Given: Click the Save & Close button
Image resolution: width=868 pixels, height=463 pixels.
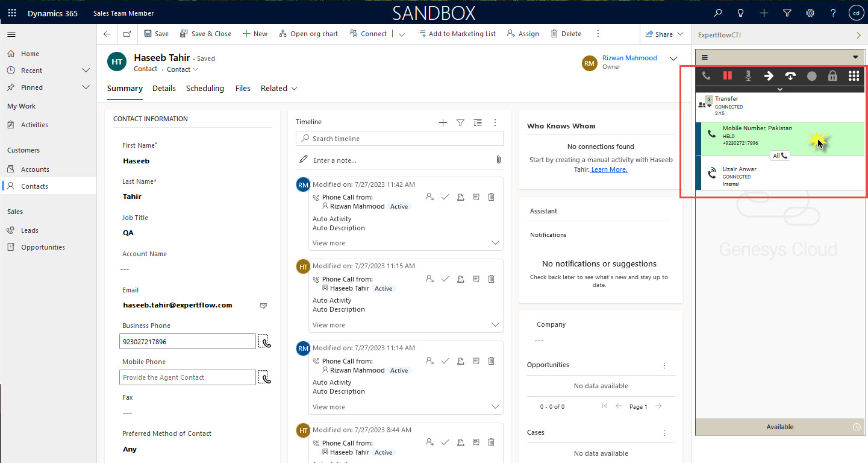Looking at the screenshot, I should (205, 34).
